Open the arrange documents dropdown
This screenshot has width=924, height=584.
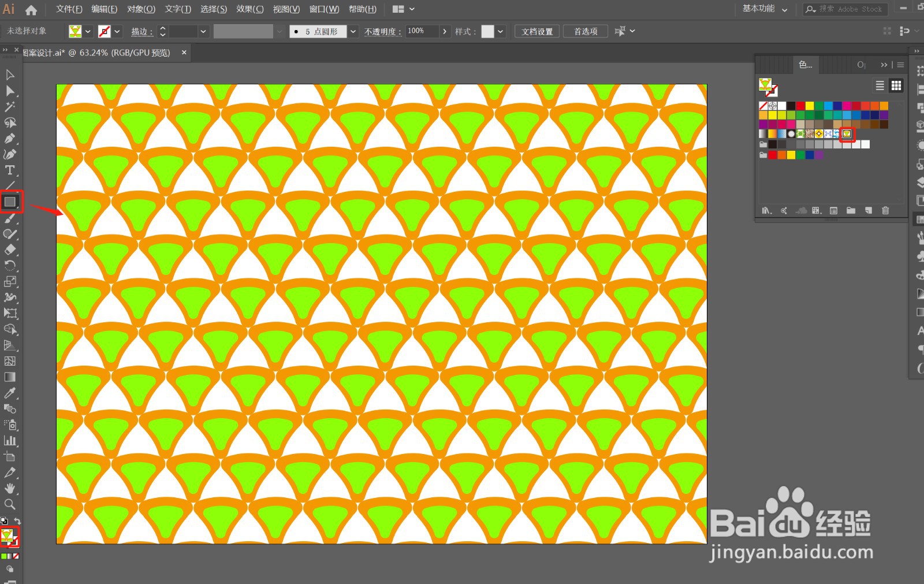coord(404,9)
